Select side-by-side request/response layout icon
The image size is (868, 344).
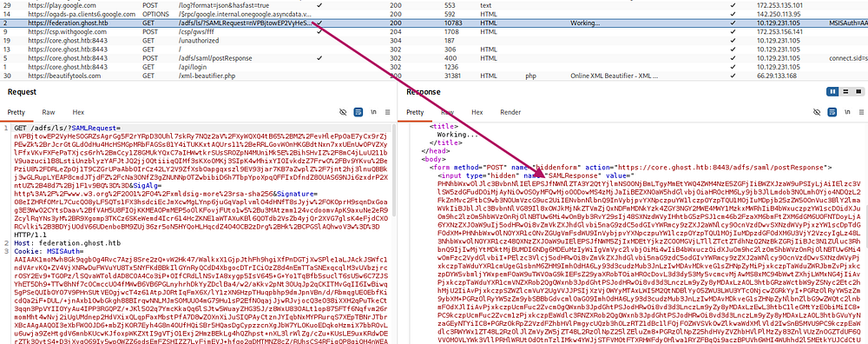pos(832,91)
